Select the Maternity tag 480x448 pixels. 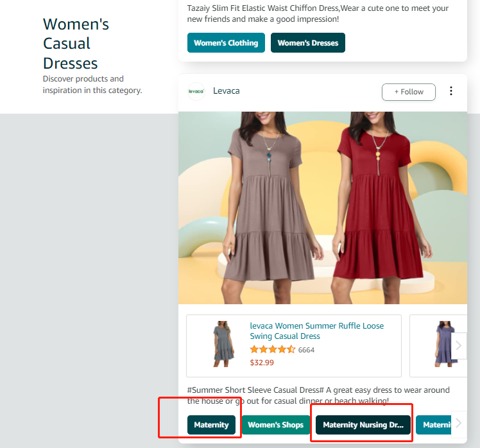pyautogui.click(x=211, y=425)
